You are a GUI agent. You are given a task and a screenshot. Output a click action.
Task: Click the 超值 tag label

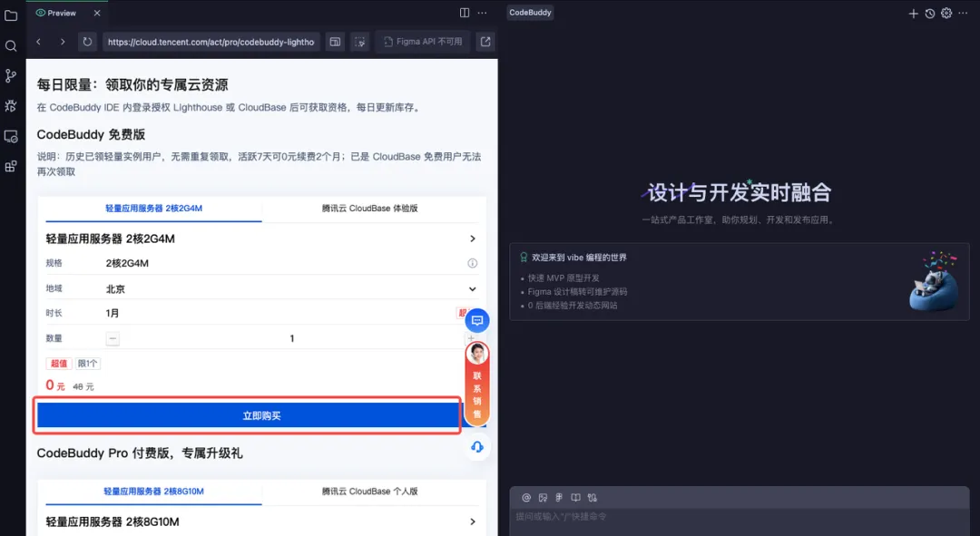(59, 364)
